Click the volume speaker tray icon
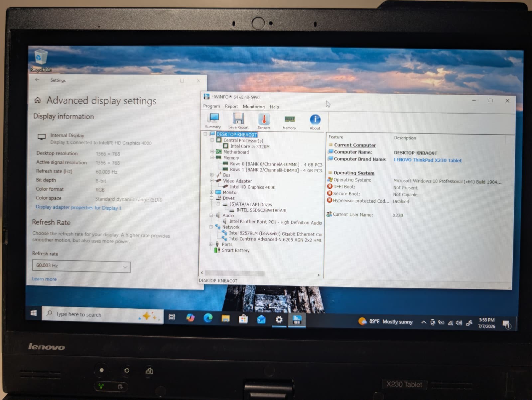The height and width of the screenshot is (400, 532). pos(459,323)
